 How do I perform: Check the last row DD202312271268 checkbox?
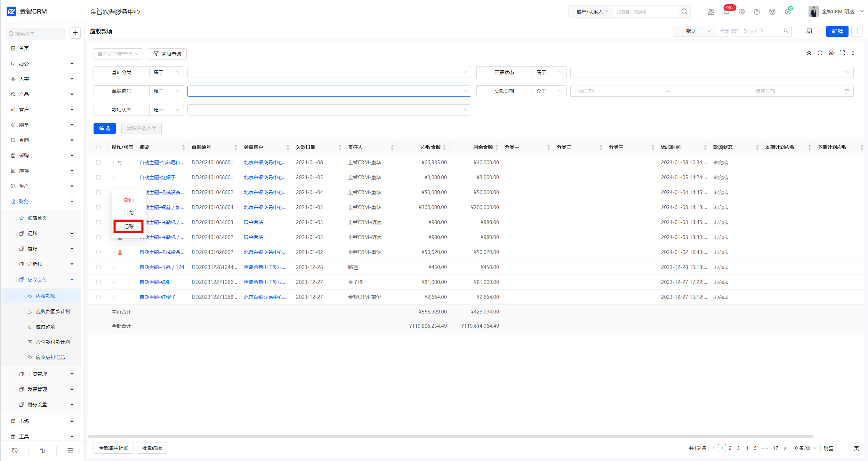(x=98, y=297)
